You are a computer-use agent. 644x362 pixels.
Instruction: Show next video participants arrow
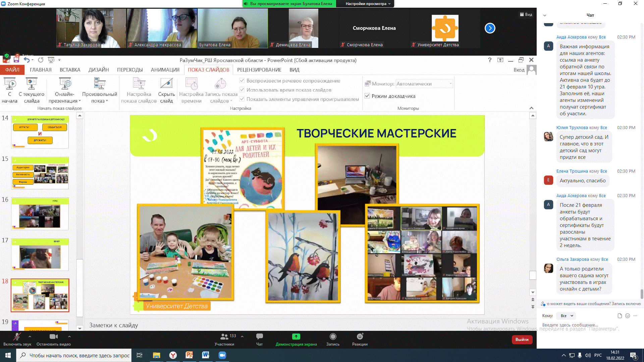(x=490, y=28)
